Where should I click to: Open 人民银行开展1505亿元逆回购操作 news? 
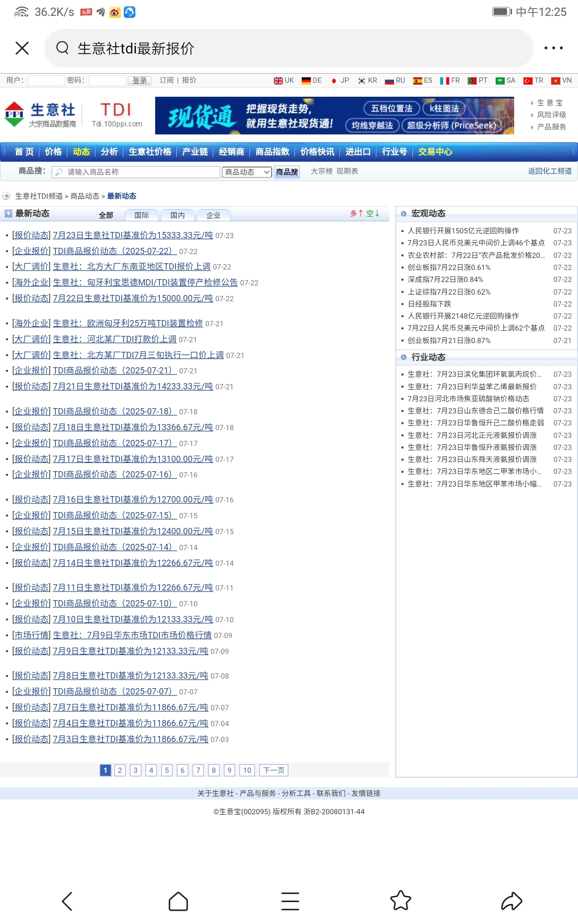pos(463,231)
